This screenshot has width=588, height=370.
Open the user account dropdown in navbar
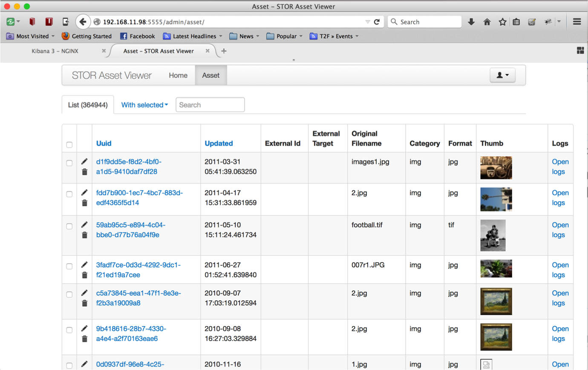pyautogui.click(x=503, y=75)
